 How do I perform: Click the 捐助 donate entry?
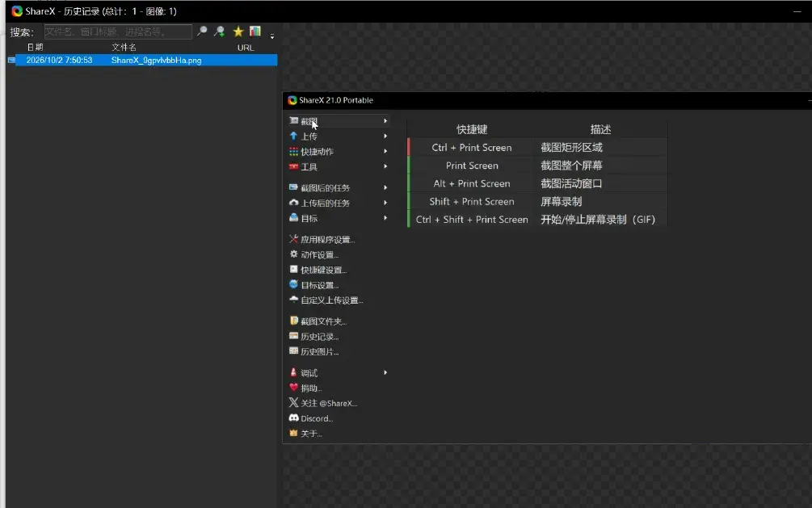point(311,388)
